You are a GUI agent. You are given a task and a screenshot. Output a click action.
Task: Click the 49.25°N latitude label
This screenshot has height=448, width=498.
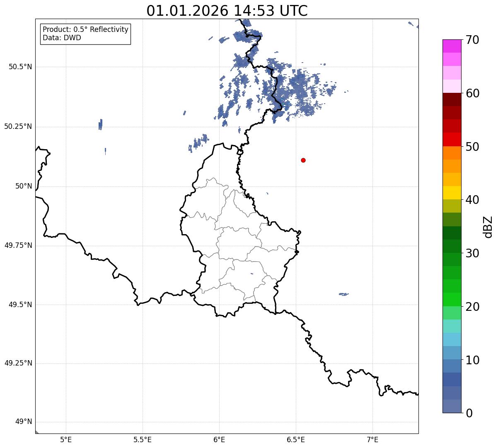click(18, 363)
